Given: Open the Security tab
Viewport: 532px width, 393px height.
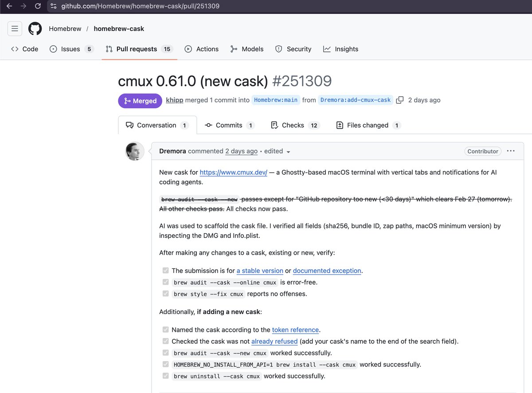Looking at the screenshot, I should click(x=293, y=49).
